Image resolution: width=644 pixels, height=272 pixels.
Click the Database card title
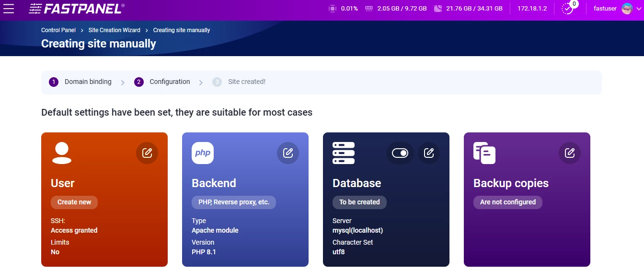(357, 183)
